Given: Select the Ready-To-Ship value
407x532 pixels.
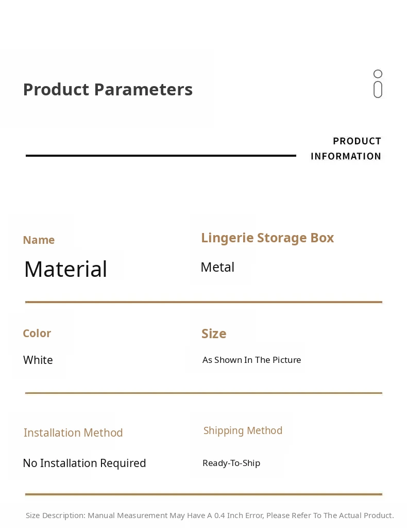Looking at the screenshot, I should (231, 463).
